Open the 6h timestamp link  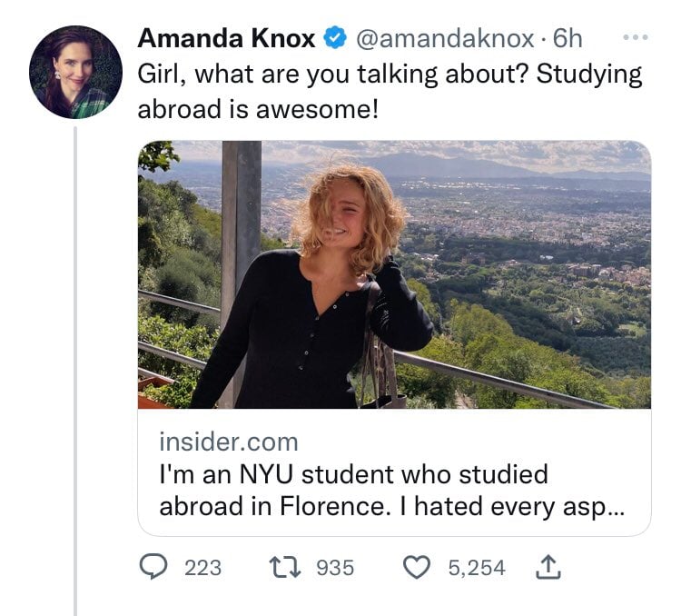pos(567,39)
